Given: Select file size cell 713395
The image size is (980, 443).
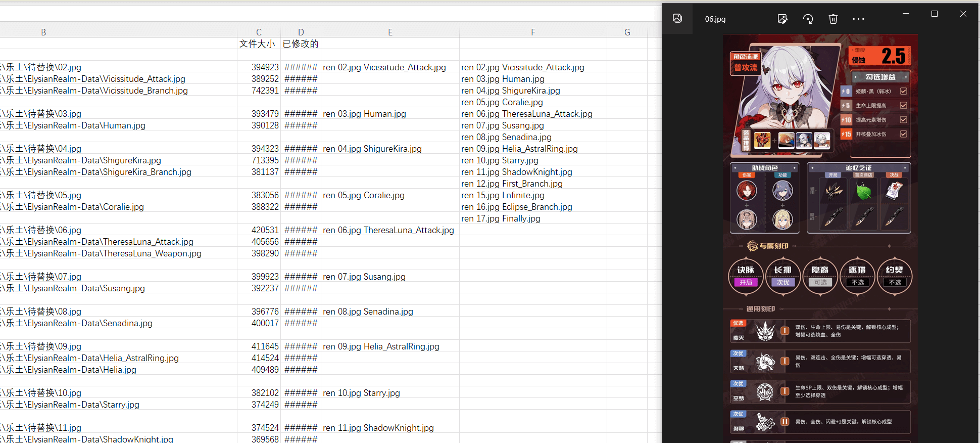Looking at the screenshot, I should (259, 160).
